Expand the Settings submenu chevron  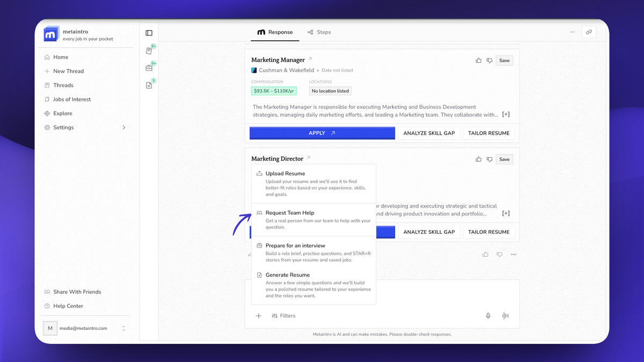click(124, 128)
